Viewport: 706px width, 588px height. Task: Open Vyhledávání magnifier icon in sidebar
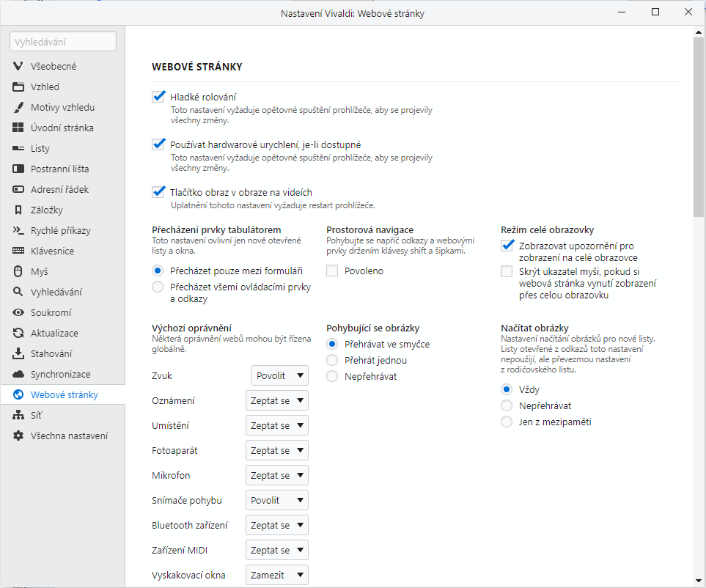point(18,292)
